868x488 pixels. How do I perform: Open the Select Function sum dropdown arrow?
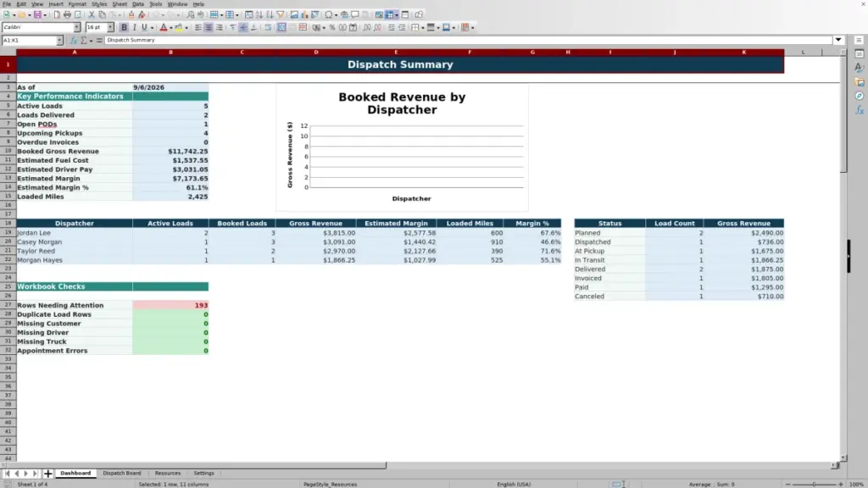(91, 41)
